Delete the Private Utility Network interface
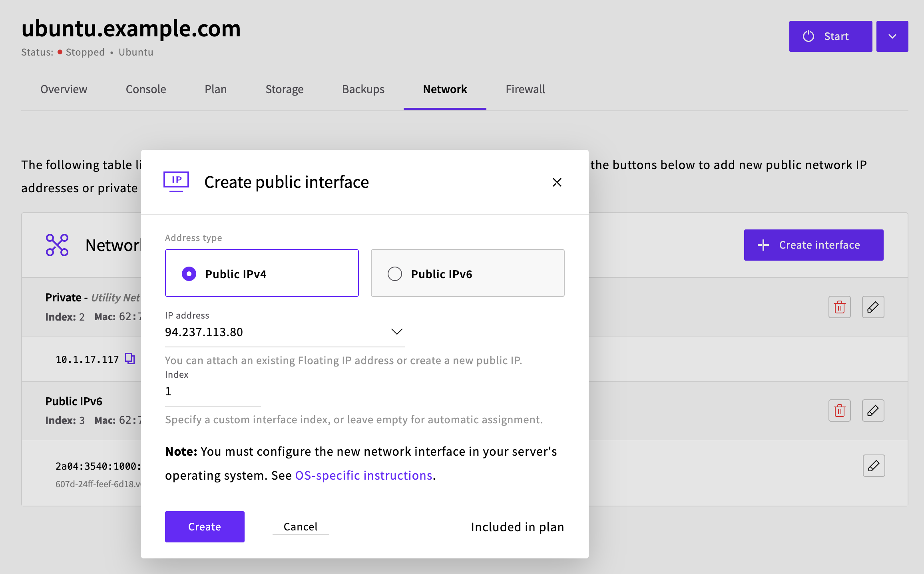This screenshot has width=924, height=574. click(x=840, y=307)
